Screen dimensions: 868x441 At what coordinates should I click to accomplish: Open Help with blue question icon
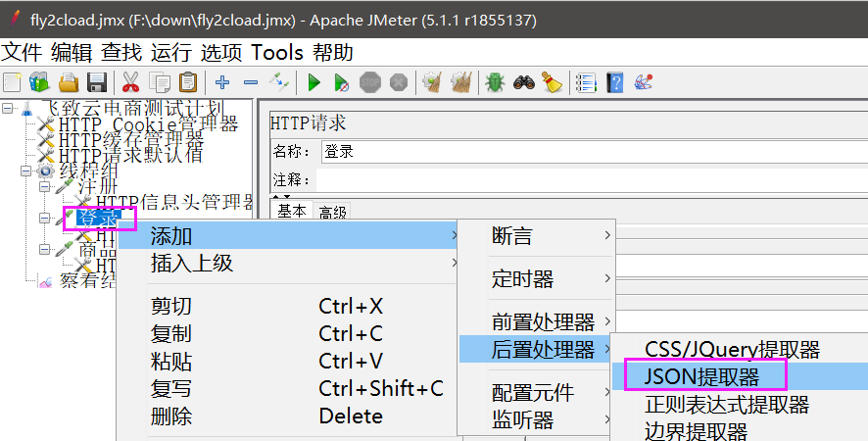coord(615,83)
